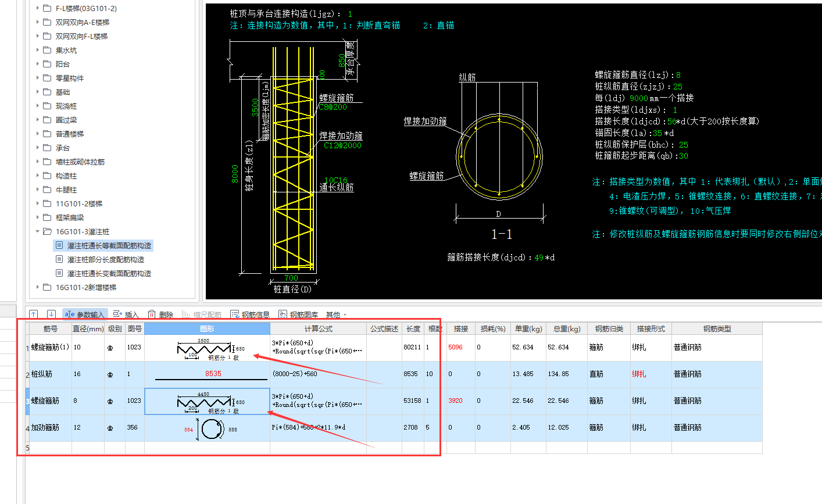
Task: Click the formula (8000-25)+560 cell
Action: [x=318, y=374]
